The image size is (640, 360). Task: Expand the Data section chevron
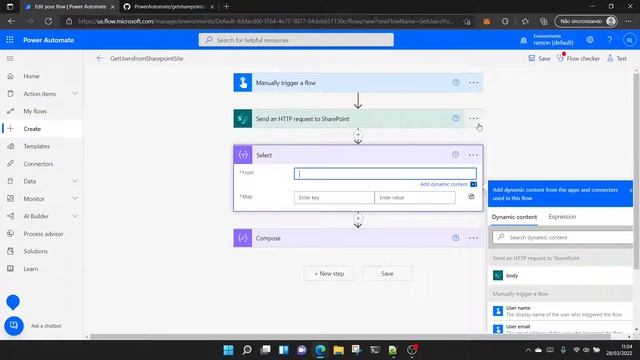coord(75,181)
